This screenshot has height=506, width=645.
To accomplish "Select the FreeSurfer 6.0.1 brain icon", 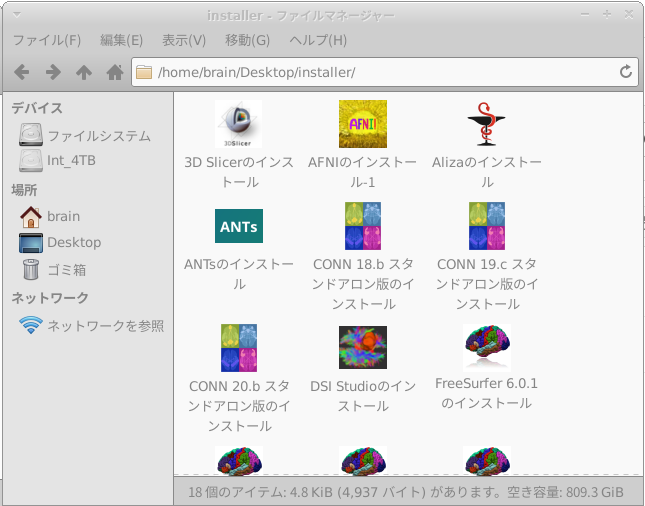I will [487, 348].
